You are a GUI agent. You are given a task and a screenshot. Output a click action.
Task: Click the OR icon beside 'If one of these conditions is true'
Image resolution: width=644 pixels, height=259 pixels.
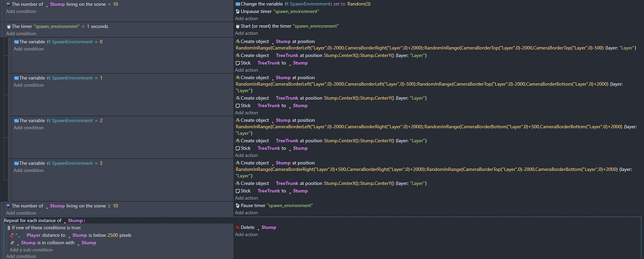pyautogui.click(x=9, y=228)
